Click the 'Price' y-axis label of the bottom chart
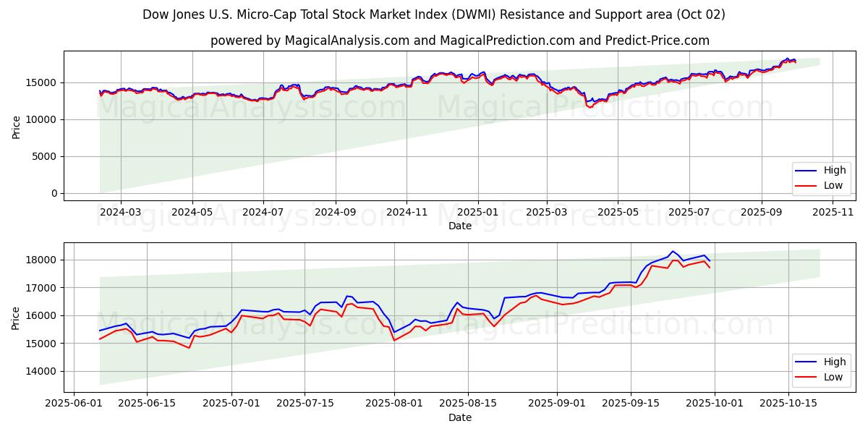The width and height of the screenshot is (868, 434). click(x=17, y=318)
